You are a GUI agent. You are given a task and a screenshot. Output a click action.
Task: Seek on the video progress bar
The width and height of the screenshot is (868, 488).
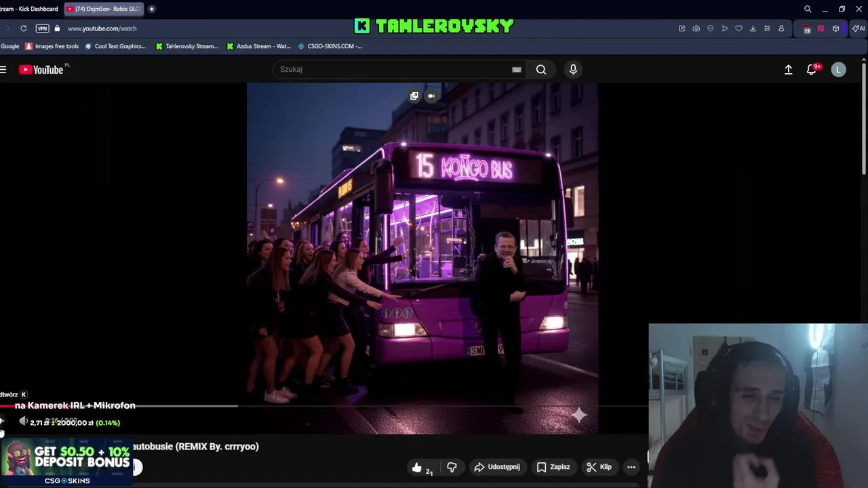(324, 406)
